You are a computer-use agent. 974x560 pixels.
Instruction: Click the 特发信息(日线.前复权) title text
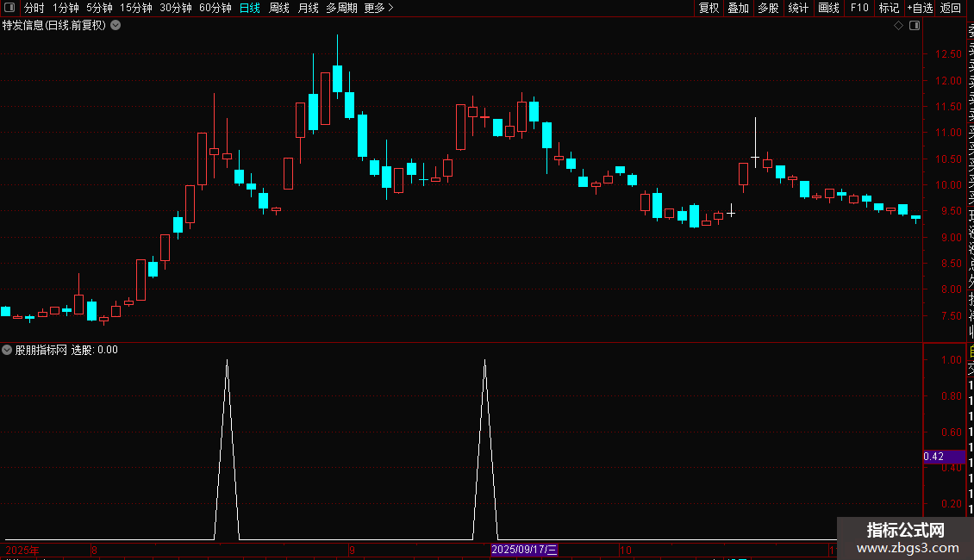[54, 25]
